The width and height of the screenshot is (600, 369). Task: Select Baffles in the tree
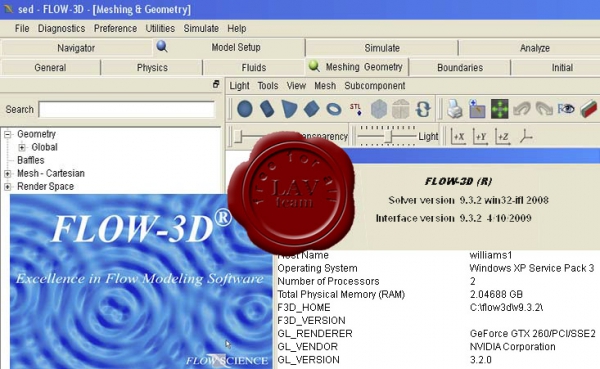point(31,160)
